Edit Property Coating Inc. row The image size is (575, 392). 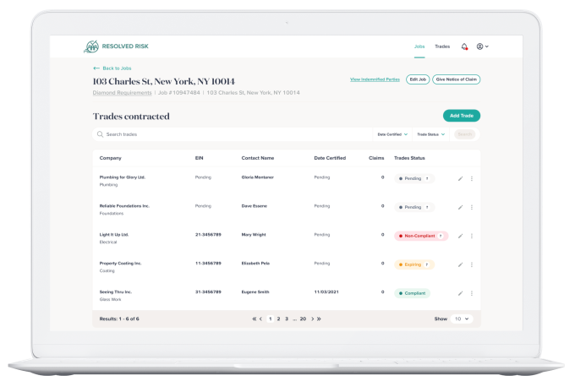[x=460, y=264]
